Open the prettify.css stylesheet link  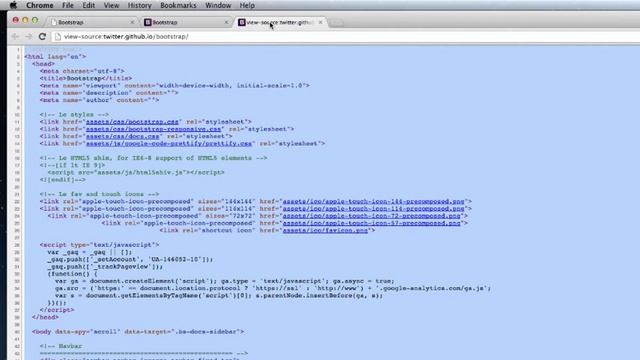pos(169,144)
